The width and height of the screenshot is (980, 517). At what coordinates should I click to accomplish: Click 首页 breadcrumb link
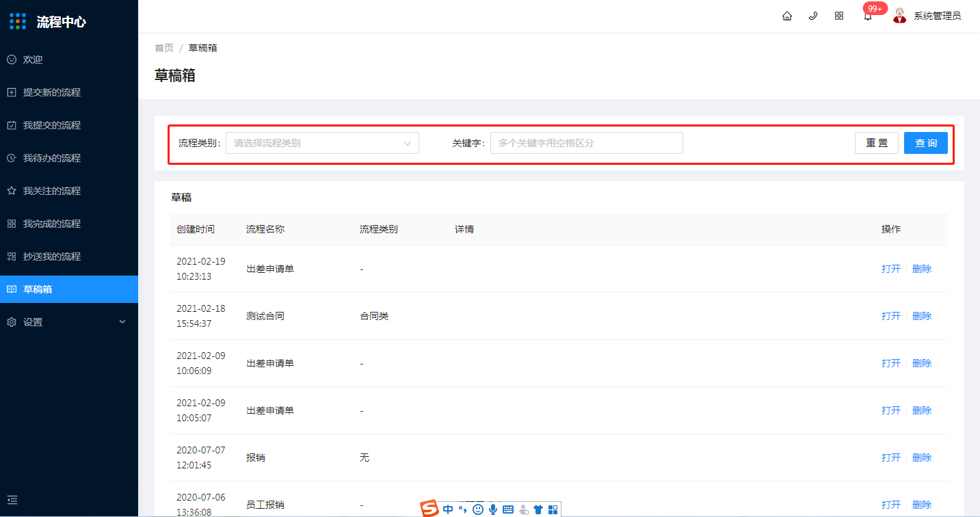click(164, 48)
